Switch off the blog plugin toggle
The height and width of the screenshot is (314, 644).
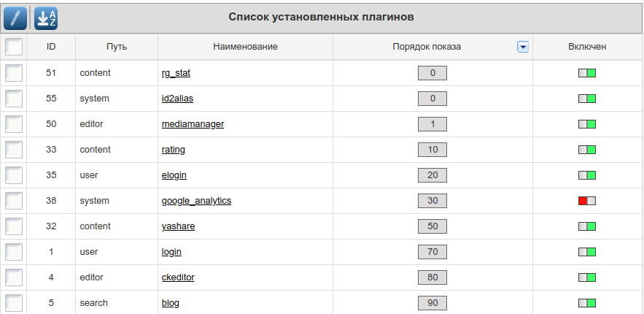[587, 303]
